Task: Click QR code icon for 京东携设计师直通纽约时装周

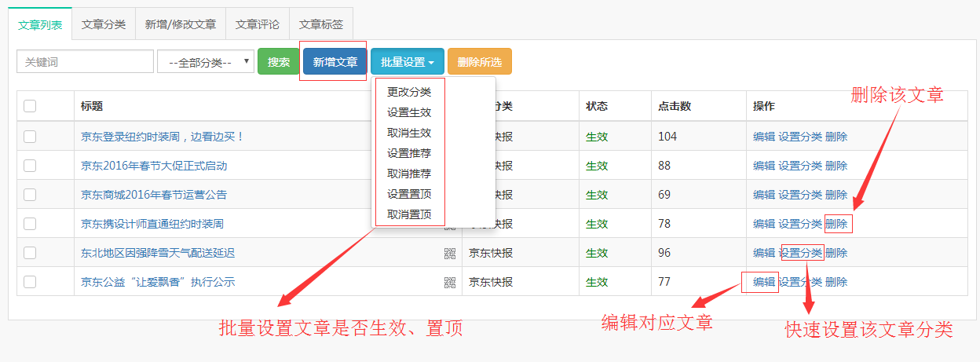Action: coord(450,225)
